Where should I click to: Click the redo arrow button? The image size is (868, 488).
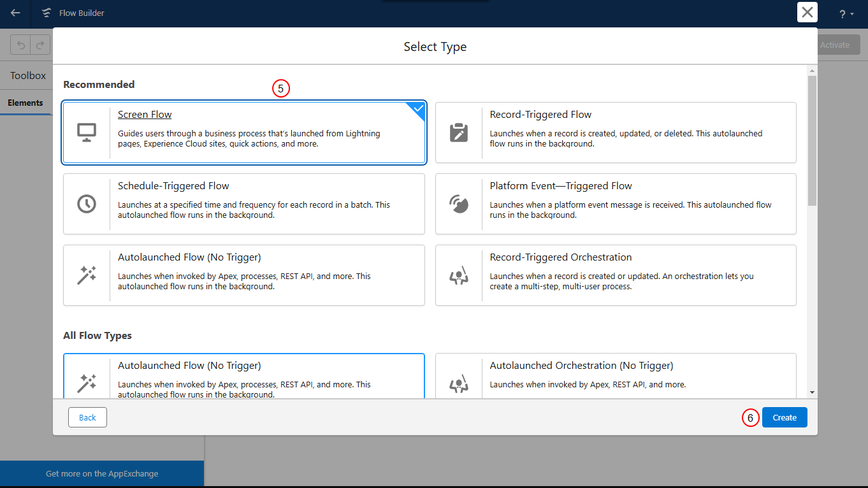[40, 45]
